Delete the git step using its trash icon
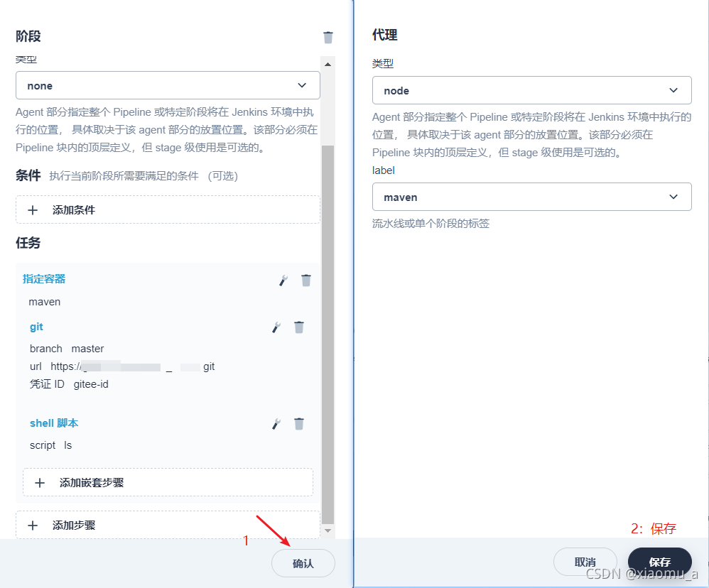709x588 pixels. coord(299,327)
